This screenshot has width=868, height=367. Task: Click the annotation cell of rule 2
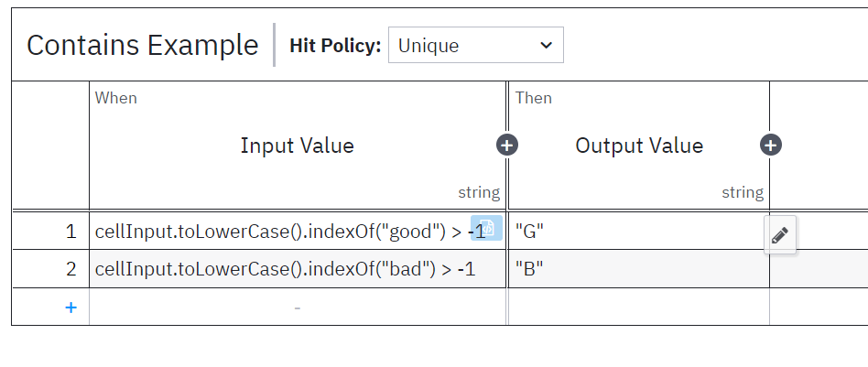pyautogui.click(x=819, y=269)
